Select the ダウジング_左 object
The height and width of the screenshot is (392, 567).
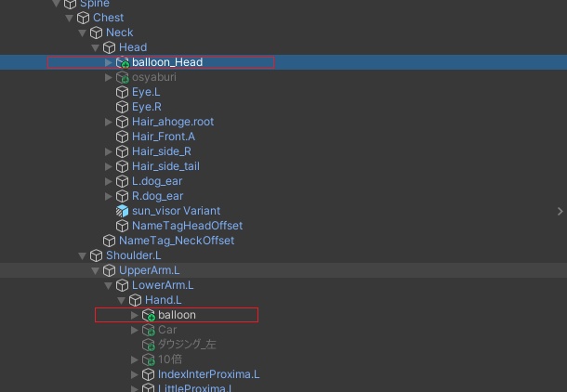[x=187, y=345]
